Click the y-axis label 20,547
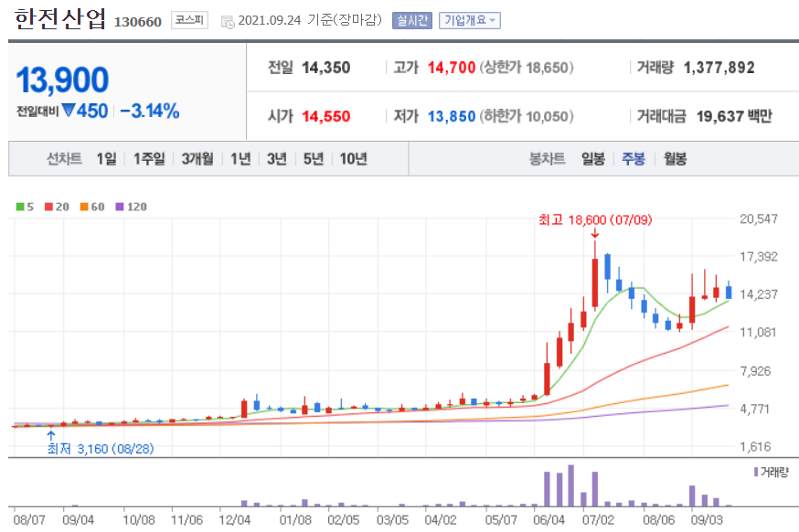Image resolution: width=799 pixels, height=532 pixels. 759,219
